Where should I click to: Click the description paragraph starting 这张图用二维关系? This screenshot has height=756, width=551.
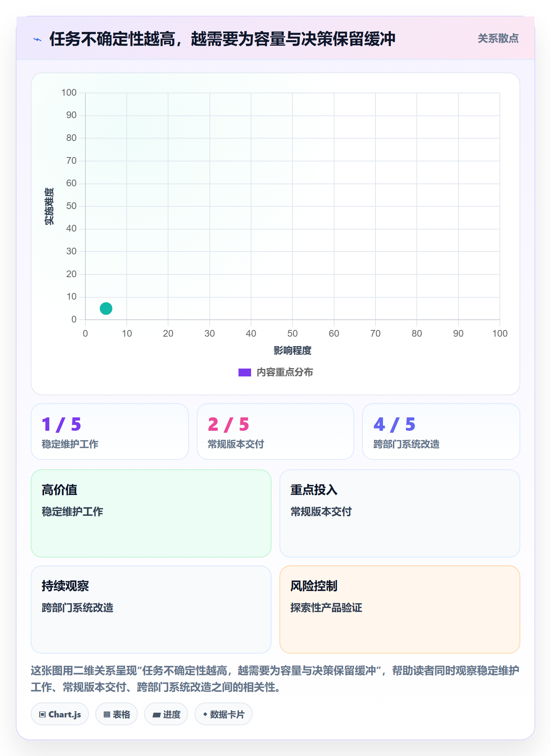275,678
